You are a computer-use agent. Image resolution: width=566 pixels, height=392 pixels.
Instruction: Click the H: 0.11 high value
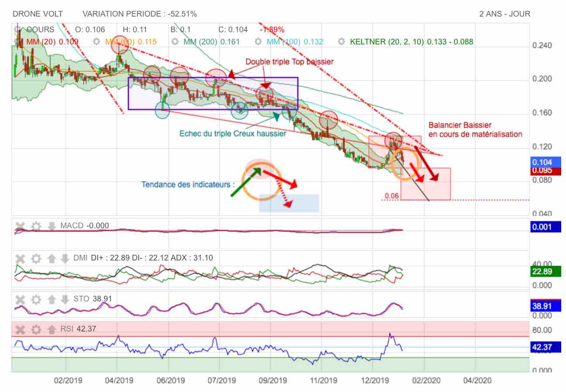[x=135, y=30]
